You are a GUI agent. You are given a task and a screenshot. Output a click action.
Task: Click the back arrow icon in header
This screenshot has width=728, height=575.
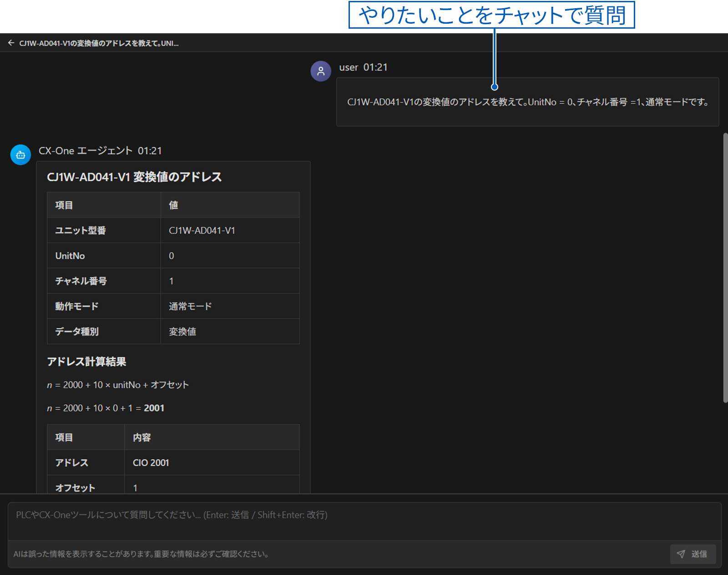[11, 43]
